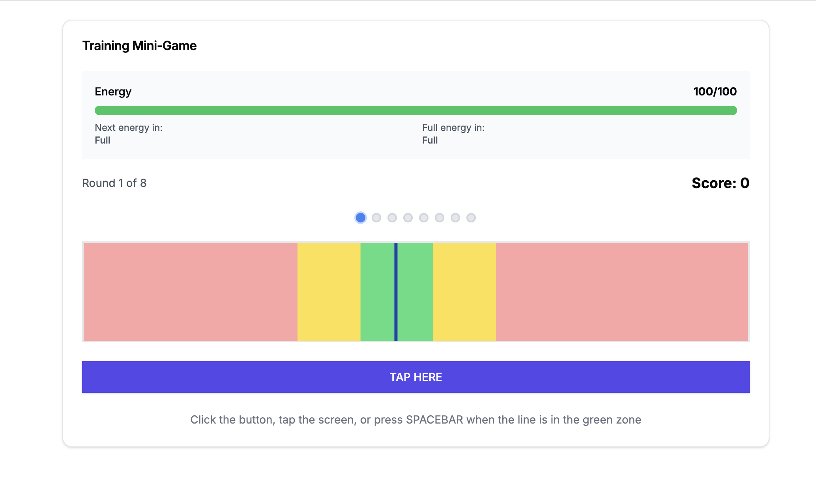Select the third round indicator dot

point(392,218)
